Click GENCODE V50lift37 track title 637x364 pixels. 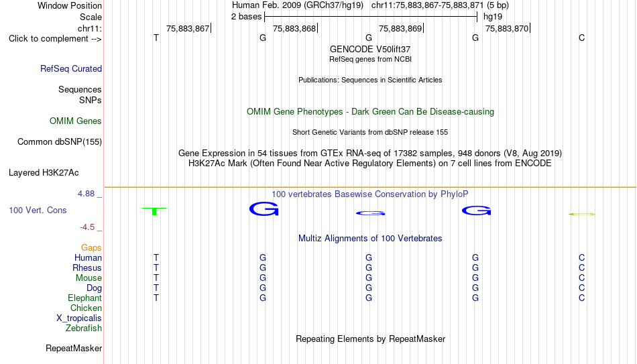[x=370, y=49]
